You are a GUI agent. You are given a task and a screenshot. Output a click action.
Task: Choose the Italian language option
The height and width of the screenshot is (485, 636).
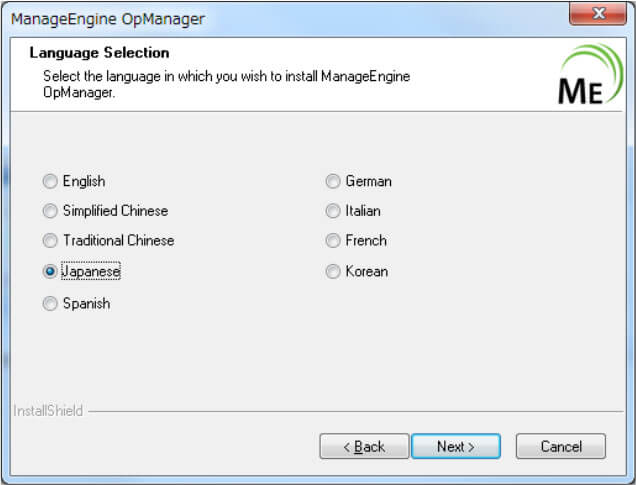click(x=333, y=211)
